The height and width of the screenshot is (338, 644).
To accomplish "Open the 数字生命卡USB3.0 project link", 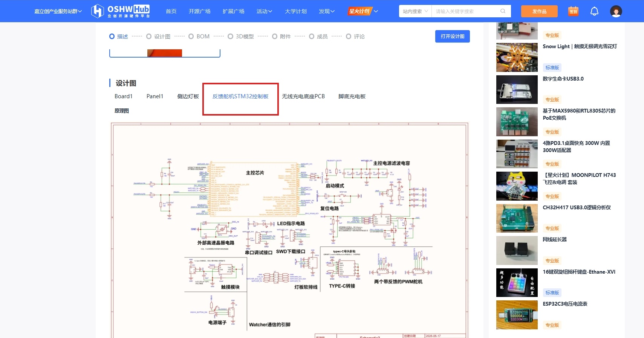I will 563,79.
